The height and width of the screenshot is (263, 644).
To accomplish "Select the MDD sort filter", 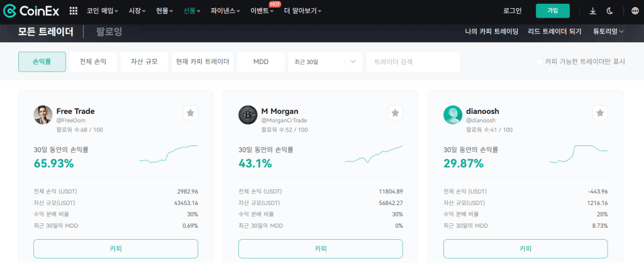I will click(x=260, y=62).
